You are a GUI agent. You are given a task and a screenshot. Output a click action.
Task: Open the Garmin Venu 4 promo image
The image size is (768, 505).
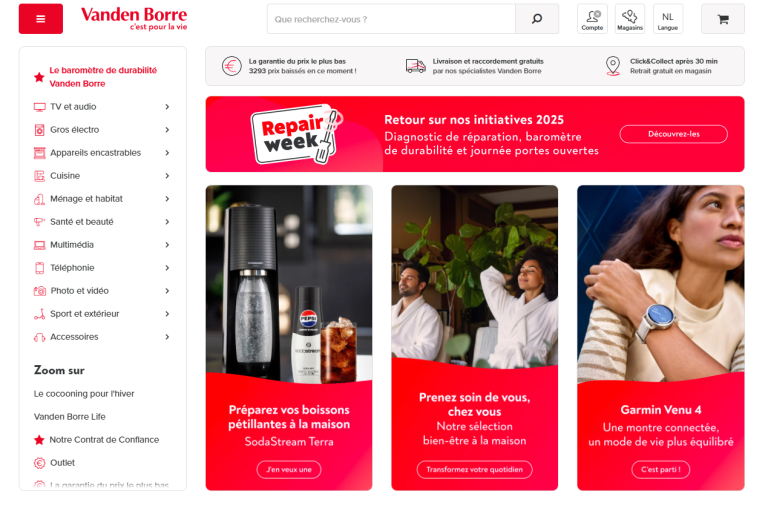tap(660, 290)
